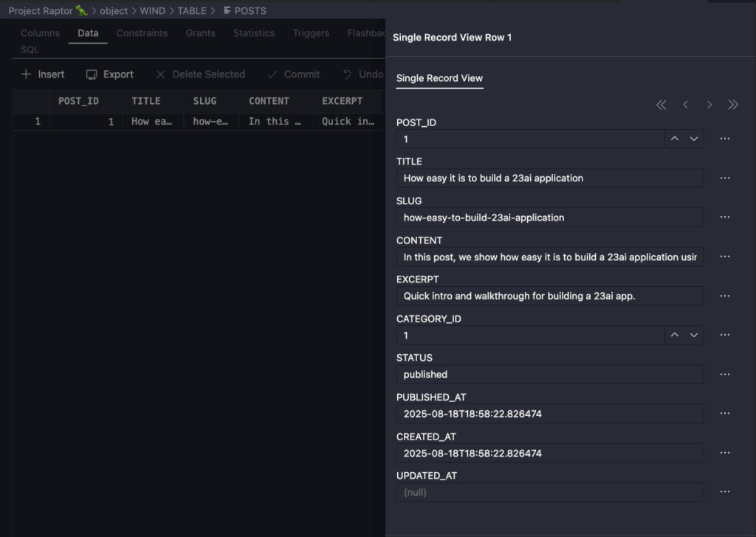Select the TITLE column header
756x537 pixels.
(146, 101)
